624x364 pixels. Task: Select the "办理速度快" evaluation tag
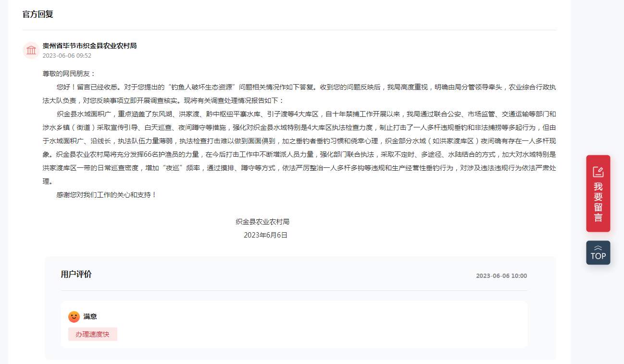pos(93,334)
